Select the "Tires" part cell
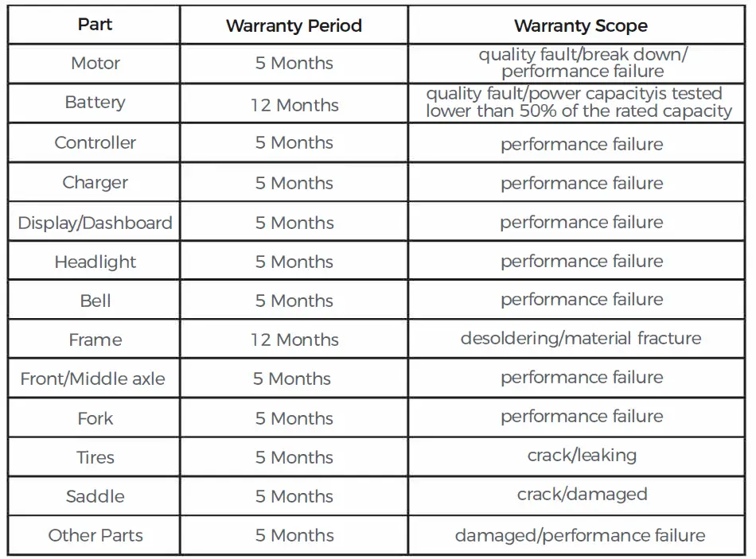This screenshot has width=756, height=559. point(95,457)
